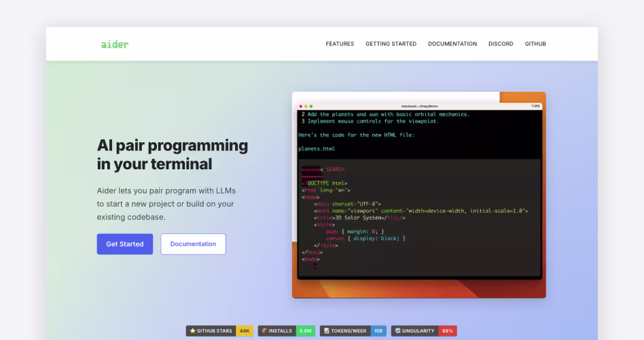Click the red close dot in demo terminal

pos(301,106)
